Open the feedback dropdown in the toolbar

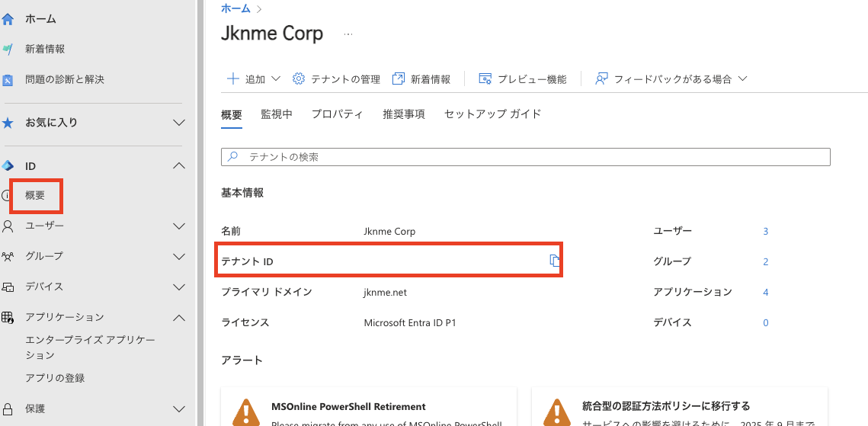[x=671, y=79]
